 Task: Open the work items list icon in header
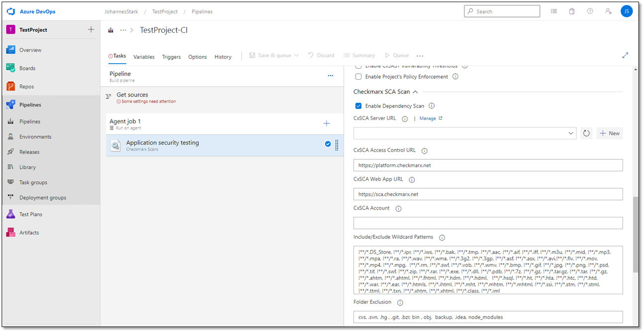(x=554, y=11)
